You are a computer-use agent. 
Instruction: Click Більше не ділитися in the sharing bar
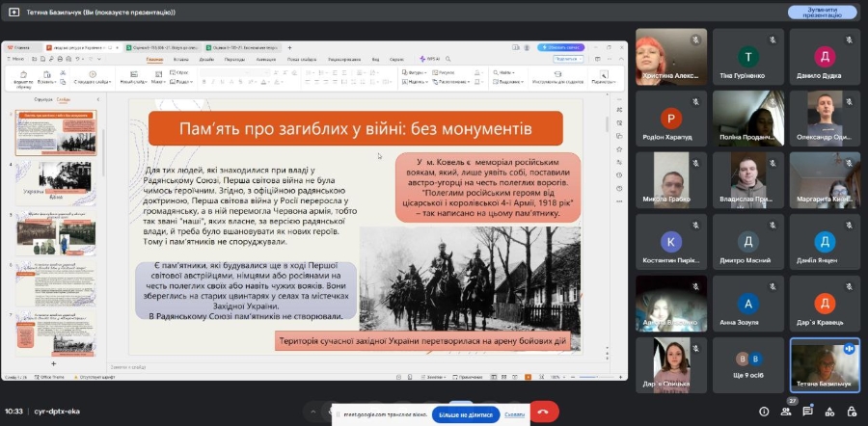tap(466, 413)
